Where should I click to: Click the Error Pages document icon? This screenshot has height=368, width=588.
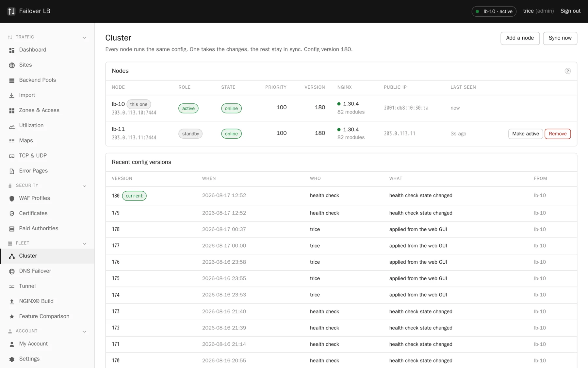12,171
